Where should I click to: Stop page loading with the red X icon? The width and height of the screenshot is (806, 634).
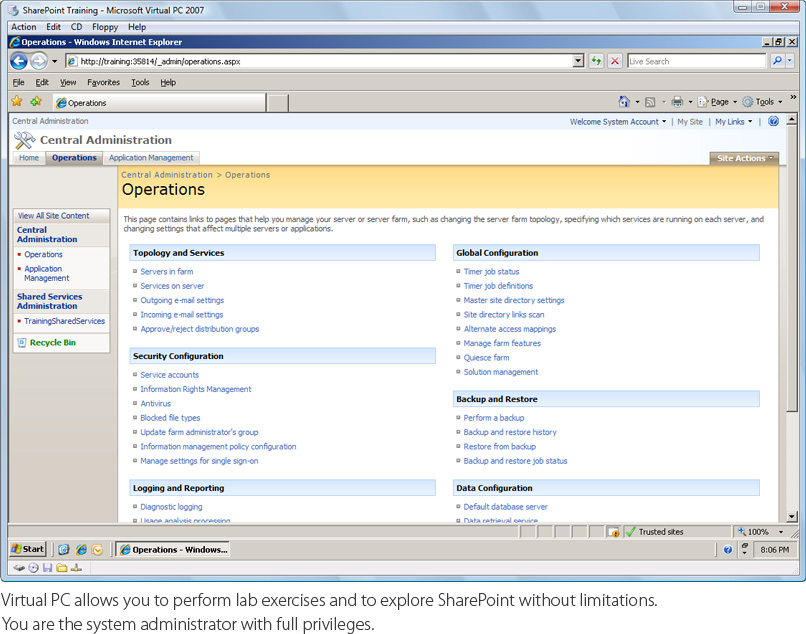click(614, 61)
